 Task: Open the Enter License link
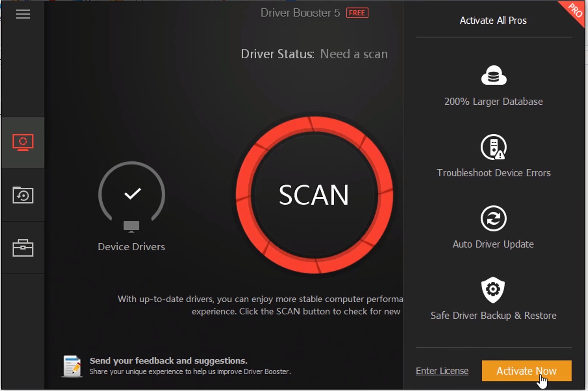tap(442, 371)
